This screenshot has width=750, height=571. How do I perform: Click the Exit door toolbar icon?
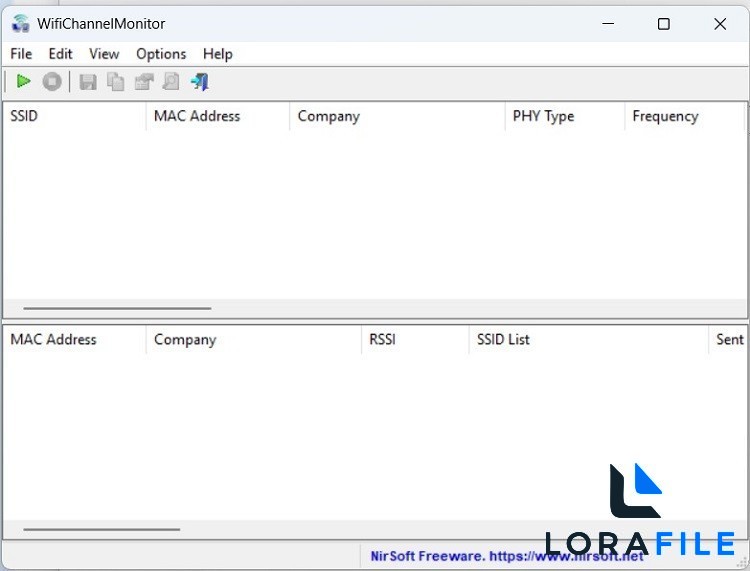pos(200,82)
